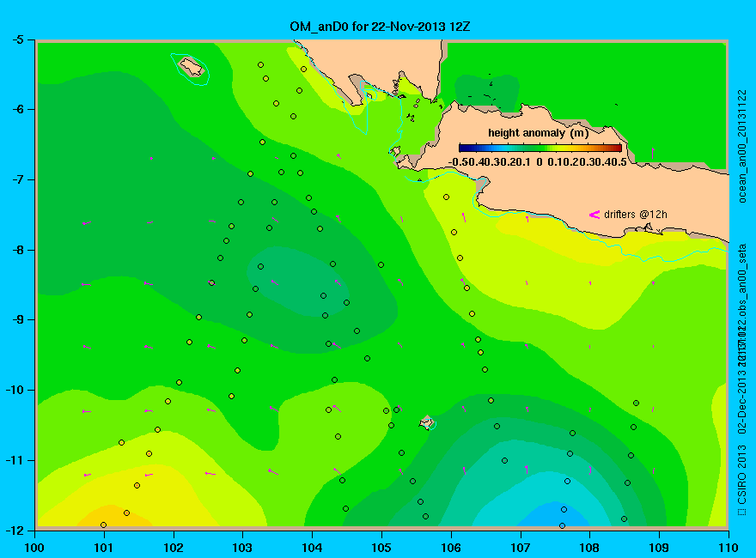
Task: Click x-axis tick label 103
Action: click(242, 548)
